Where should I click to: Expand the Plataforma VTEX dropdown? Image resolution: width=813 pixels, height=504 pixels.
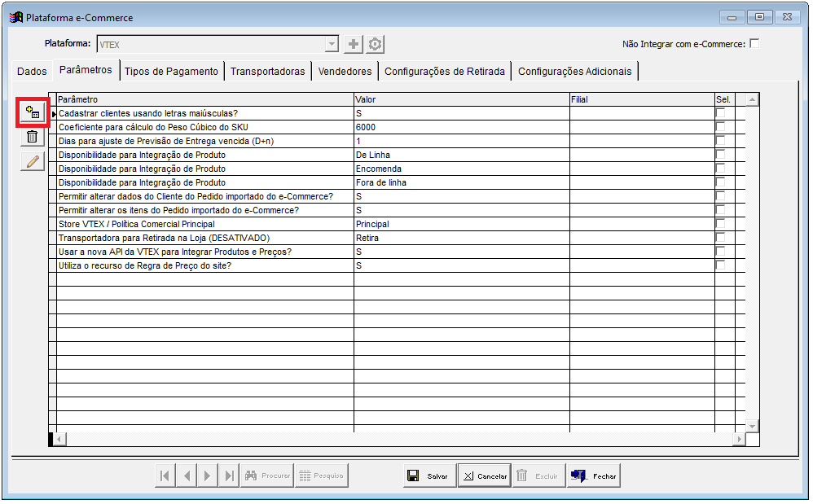coord(332,45)
